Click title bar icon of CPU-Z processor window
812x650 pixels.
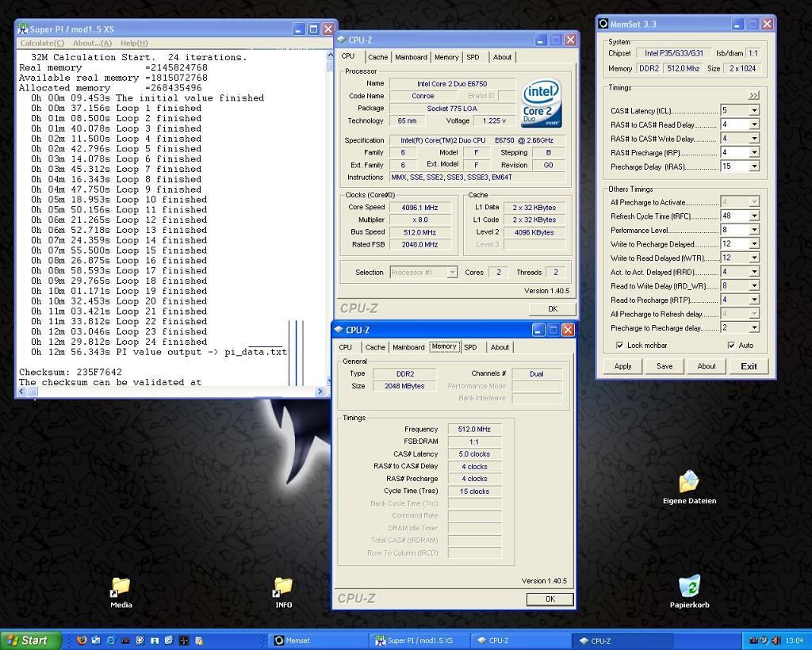341,40
